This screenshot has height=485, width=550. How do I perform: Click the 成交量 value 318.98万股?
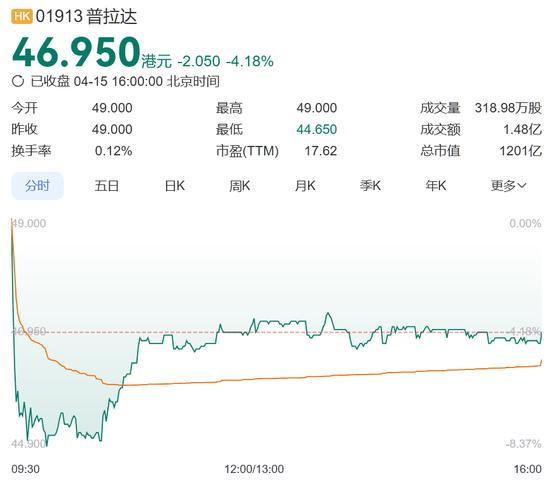(508, 108)
